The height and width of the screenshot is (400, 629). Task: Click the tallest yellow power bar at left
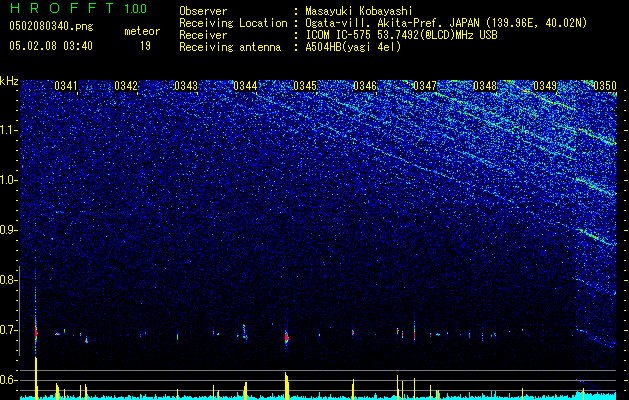point(36,378)
